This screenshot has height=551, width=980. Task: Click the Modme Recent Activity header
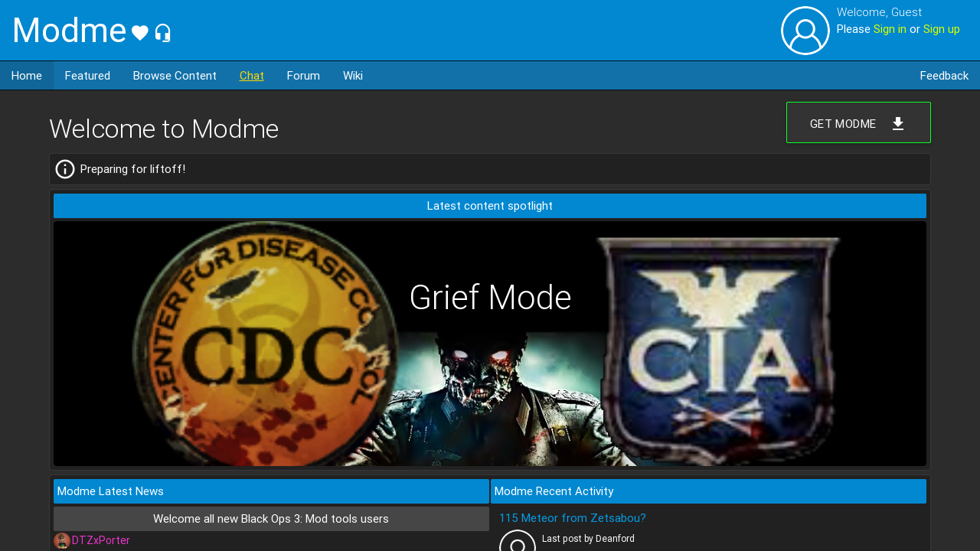[708, 491]
